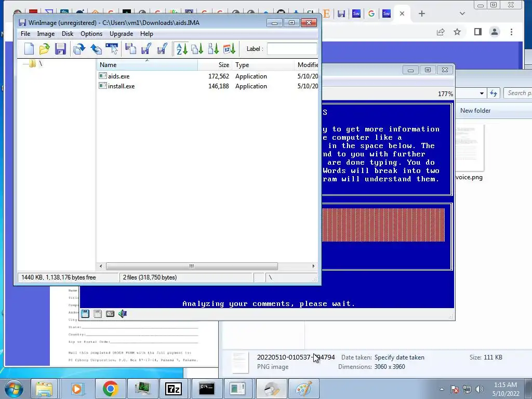
Task: Switch to the Google tab in Chrome
Action: click(371, 14)
